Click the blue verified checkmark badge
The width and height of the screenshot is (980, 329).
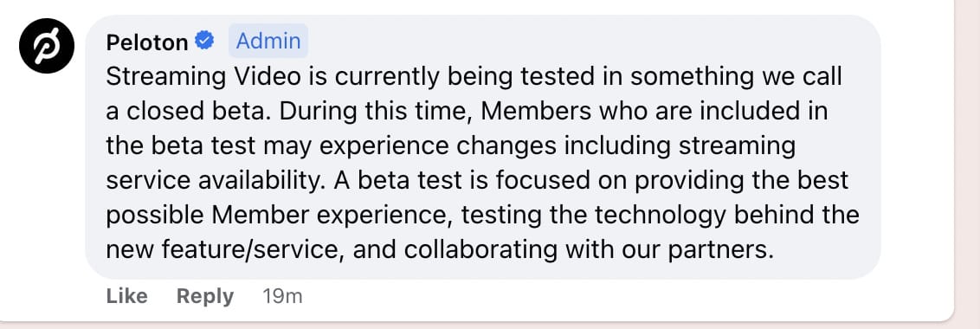click(x=205, y=42)
